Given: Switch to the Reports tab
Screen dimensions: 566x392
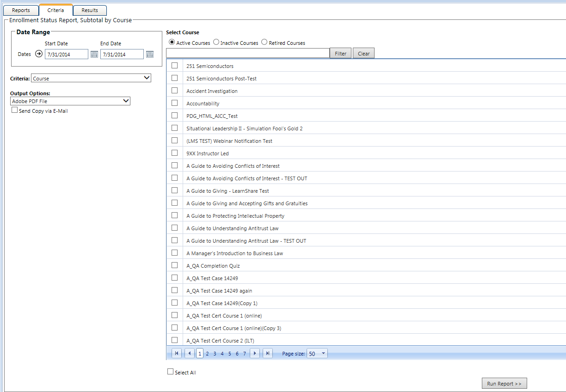Looking at the screenshot, I should tap(21, 10).
